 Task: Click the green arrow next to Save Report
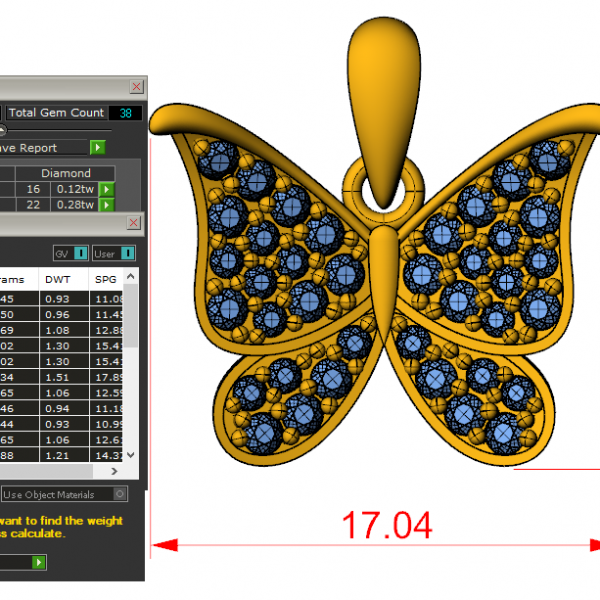point(98,147)
